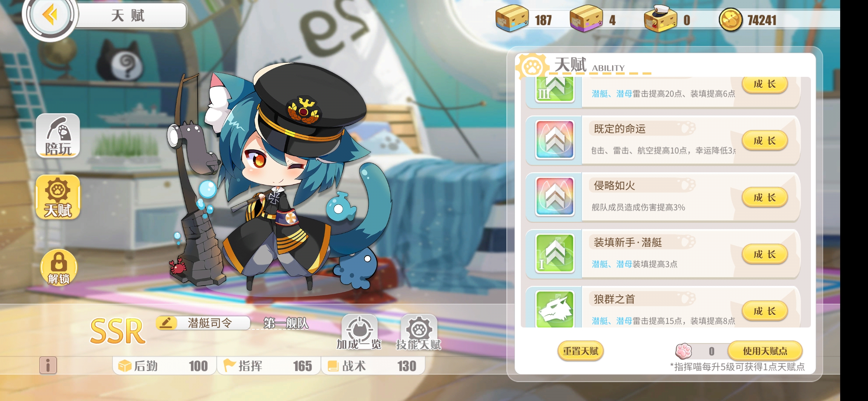This screenshot has width=868, height=401.
Task: Click 成长 for 既定的命运 ability
Action: point(765,141)
